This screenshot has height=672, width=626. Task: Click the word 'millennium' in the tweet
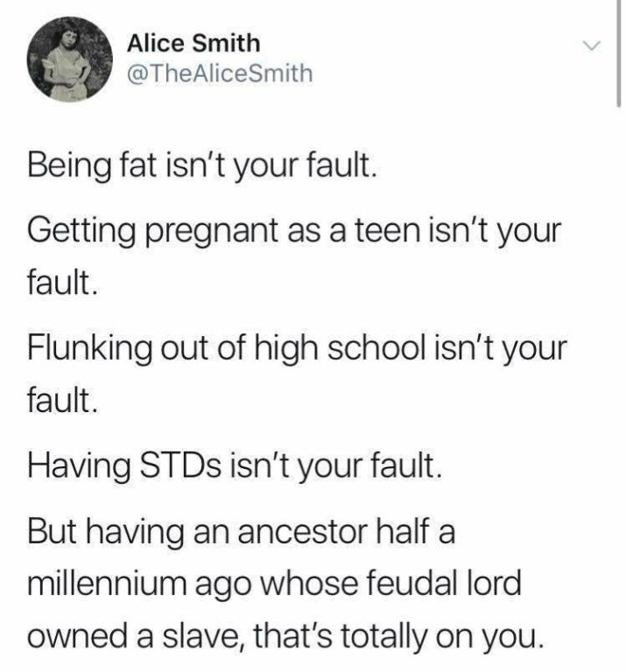pos(107,584)
